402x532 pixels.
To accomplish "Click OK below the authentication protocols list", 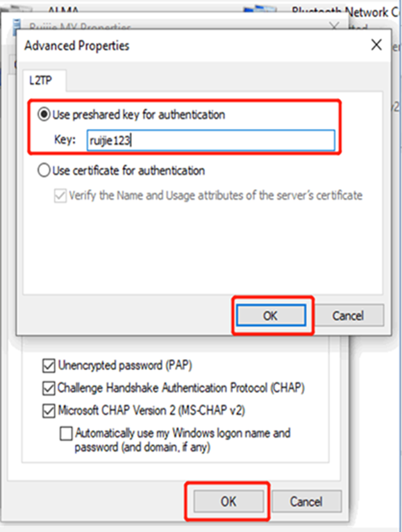I will point(228,501).
